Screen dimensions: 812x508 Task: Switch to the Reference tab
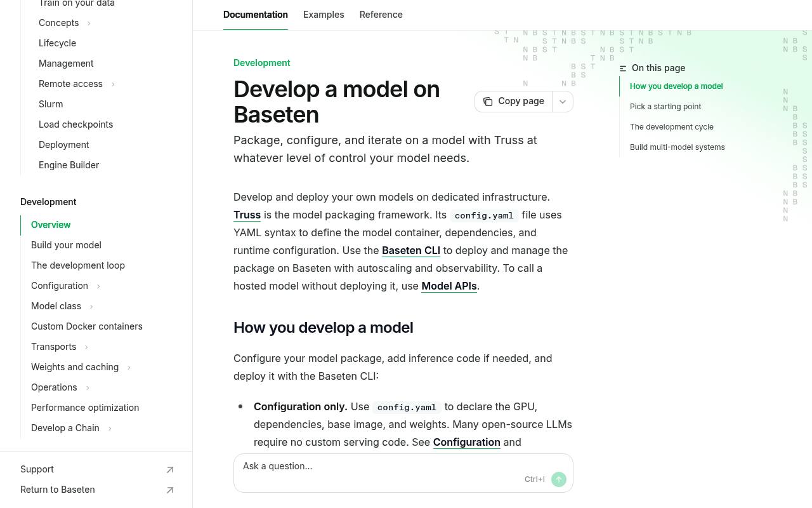click(381, 15)
